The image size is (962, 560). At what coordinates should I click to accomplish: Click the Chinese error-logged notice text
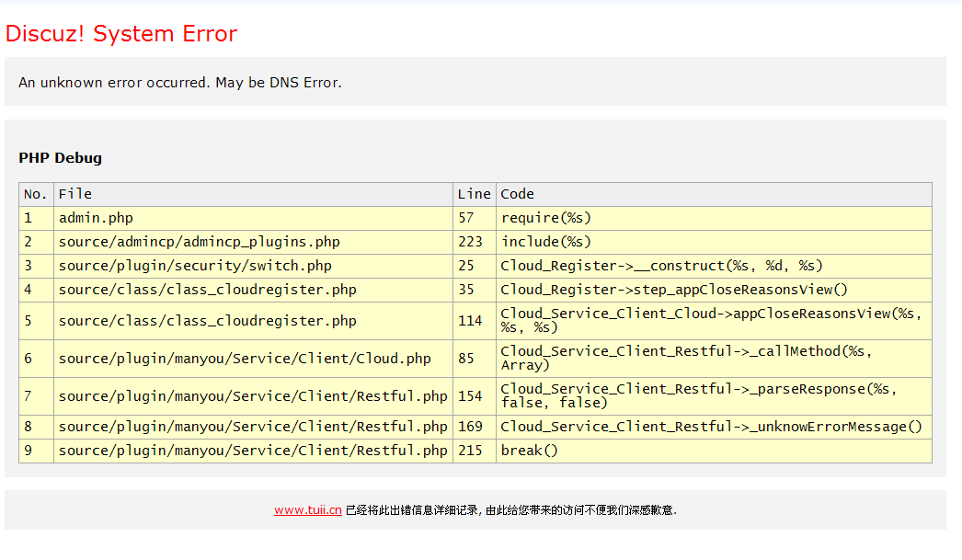(510, 509)
